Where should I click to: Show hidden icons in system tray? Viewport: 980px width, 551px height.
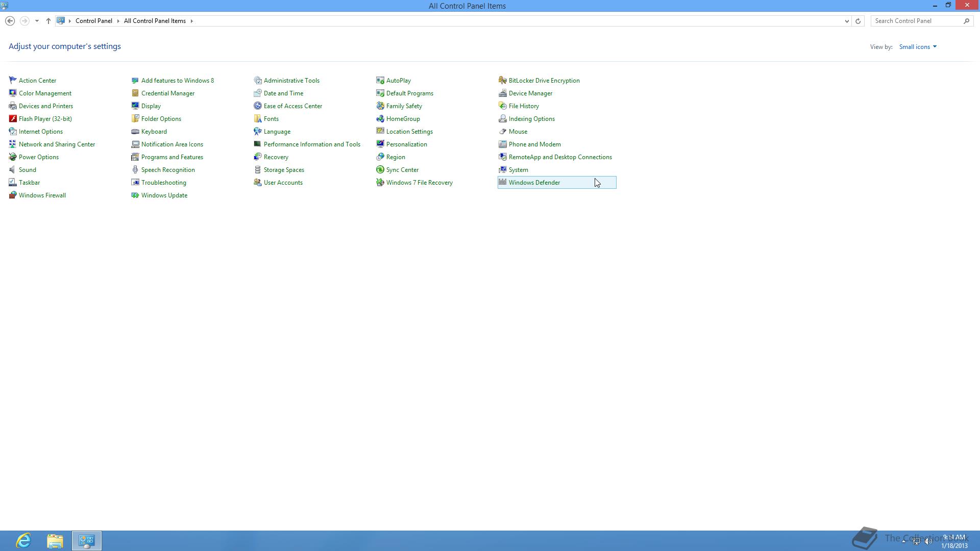[x=903, y=541]
